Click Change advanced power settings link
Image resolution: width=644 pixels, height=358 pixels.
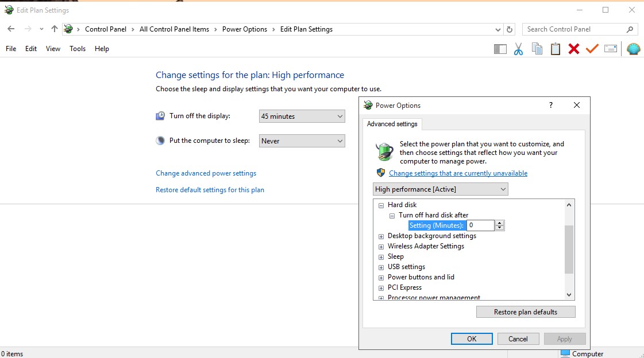[x=206, y=173]
